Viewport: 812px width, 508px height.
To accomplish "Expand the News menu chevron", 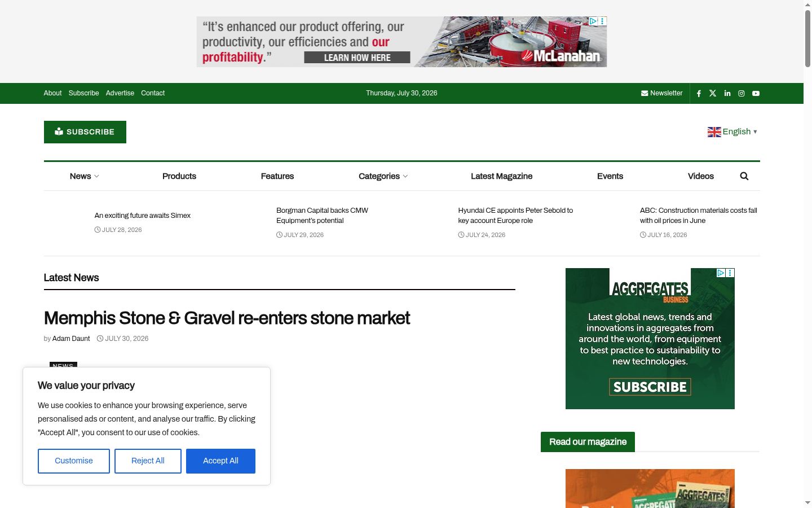I will (x=96, y=176).
